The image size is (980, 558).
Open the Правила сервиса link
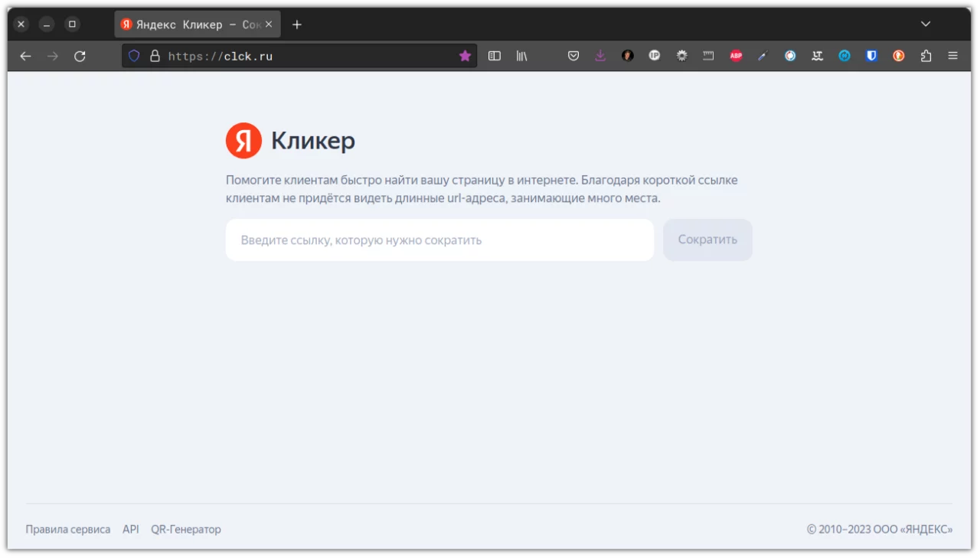tap(67, 529)
